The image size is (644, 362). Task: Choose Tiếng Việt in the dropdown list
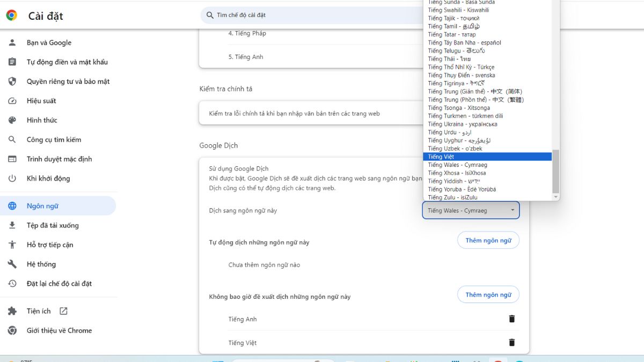point(487,157)
